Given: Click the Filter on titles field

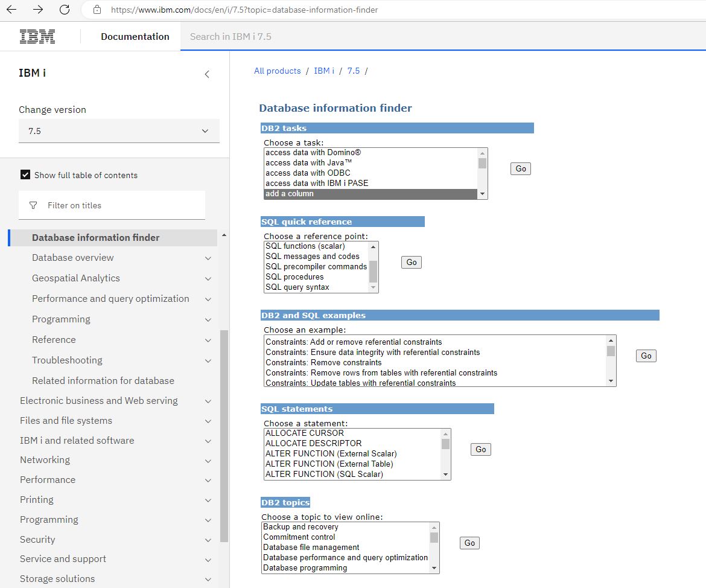Looking at the screenshot, I should [112, 205].
